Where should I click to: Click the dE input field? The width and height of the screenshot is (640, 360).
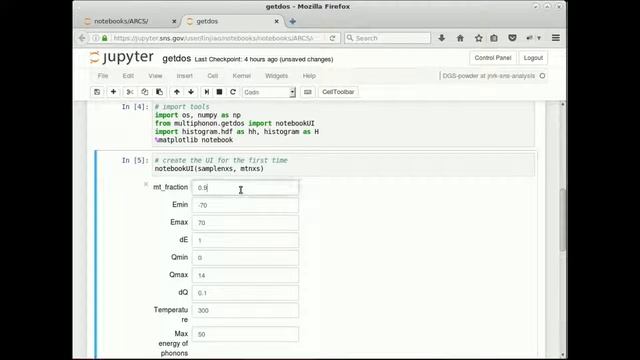245,240
